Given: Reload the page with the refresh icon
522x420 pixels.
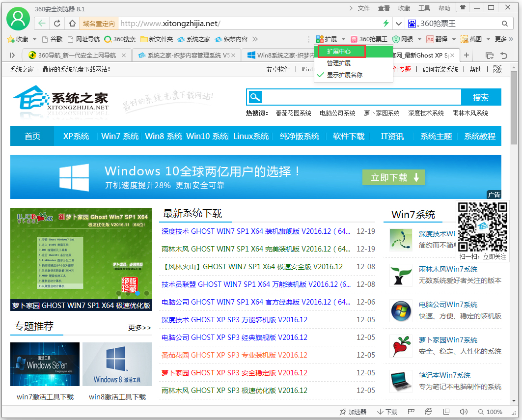Looking at the screenshot, I should tap(57, 23).
